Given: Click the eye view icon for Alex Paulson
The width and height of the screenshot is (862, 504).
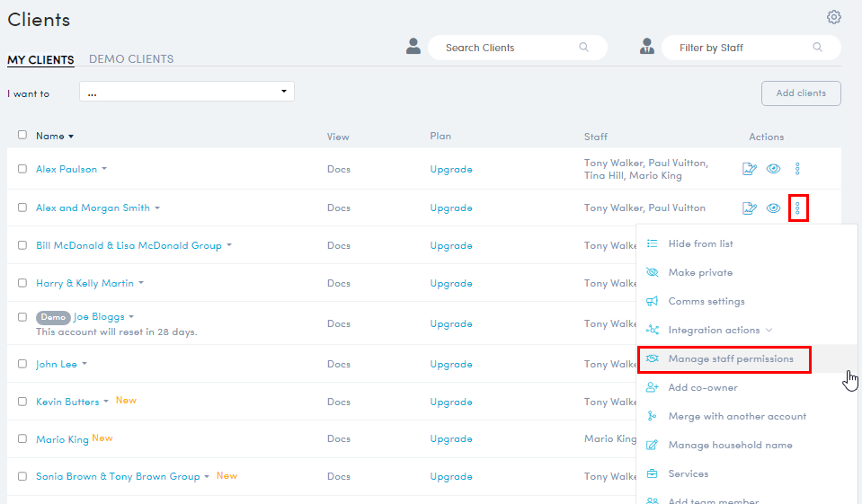Looking at the screenshot, I should coord(773,169).
